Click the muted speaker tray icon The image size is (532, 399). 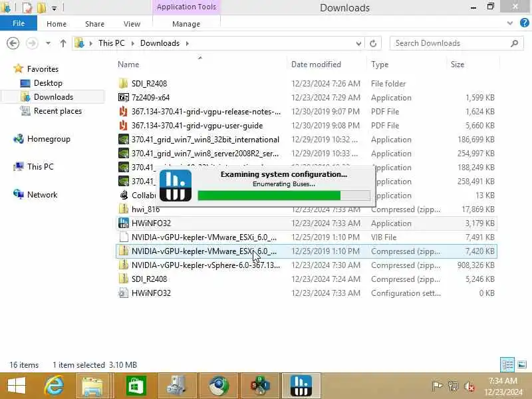469,386
